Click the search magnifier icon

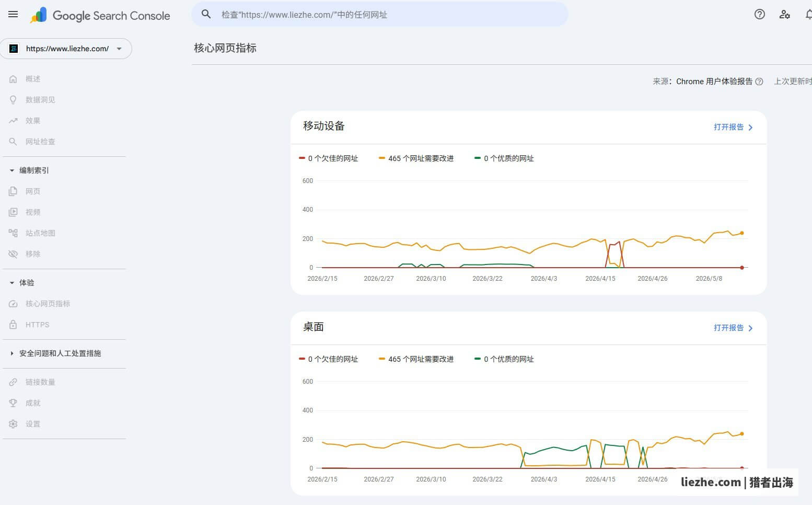[206, 15]
